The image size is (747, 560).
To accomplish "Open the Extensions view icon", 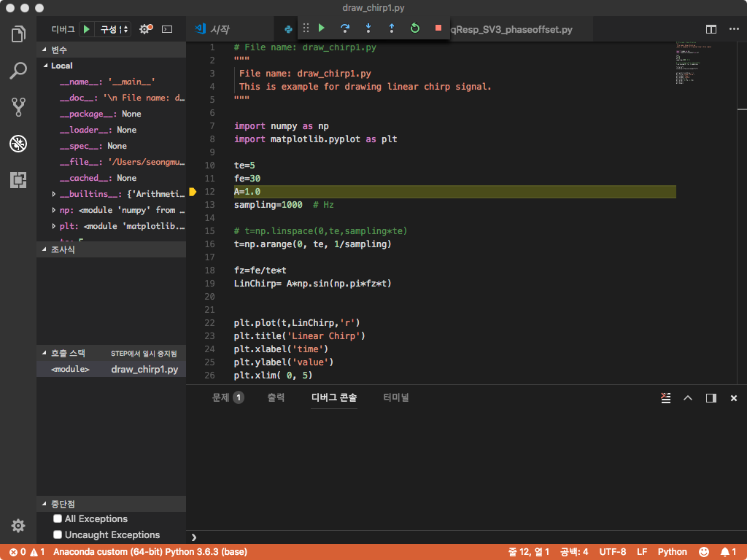I will tap(18, 180).
